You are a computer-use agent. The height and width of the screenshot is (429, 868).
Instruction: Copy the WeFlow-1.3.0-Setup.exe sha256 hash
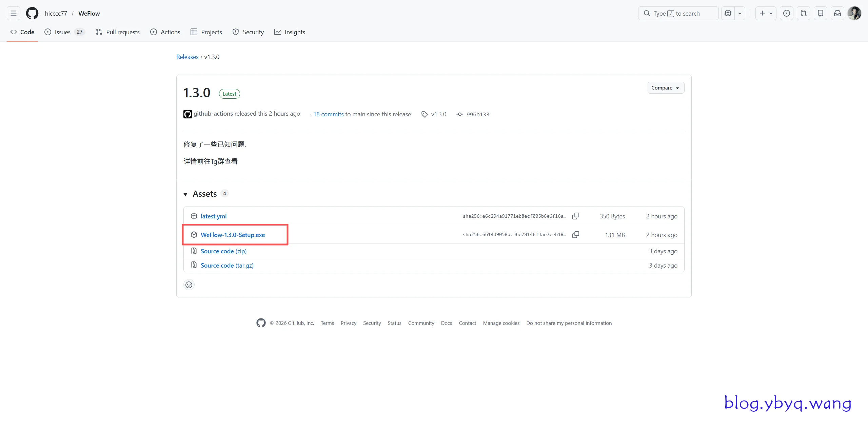point(575,235)
